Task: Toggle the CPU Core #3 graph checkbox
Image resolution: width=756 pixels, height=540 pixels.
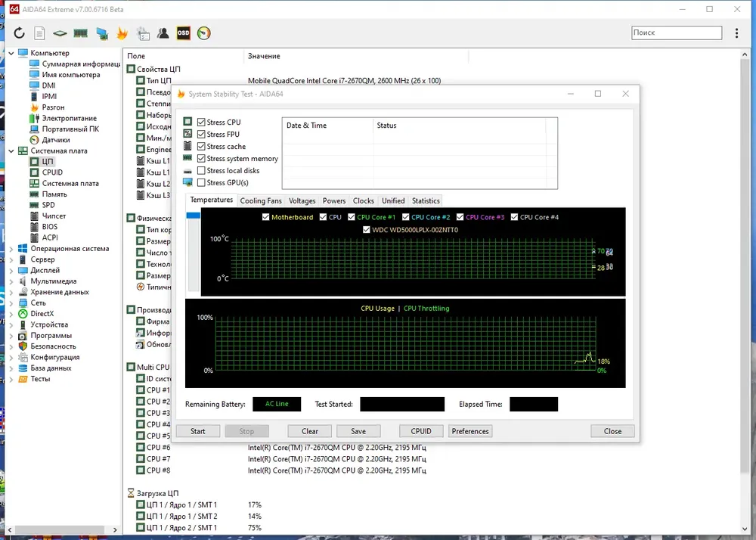Action: tap(460, 218)
